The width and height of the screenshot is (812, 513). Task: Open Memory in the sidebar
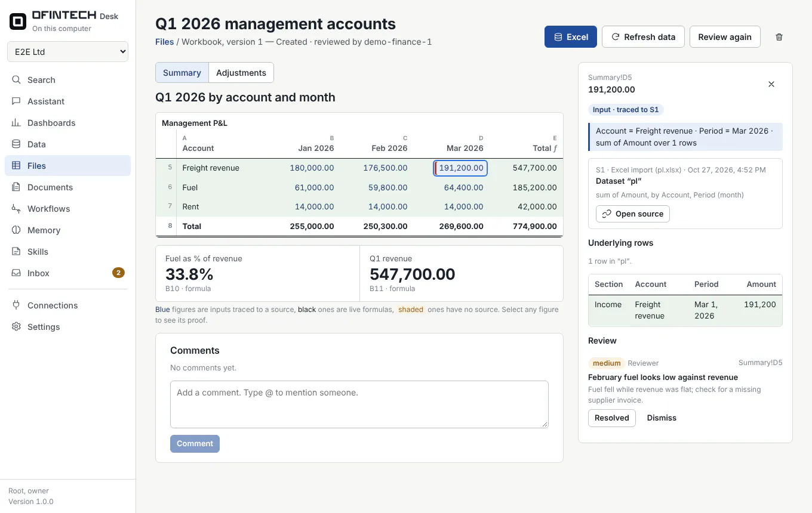coord(67,230)
